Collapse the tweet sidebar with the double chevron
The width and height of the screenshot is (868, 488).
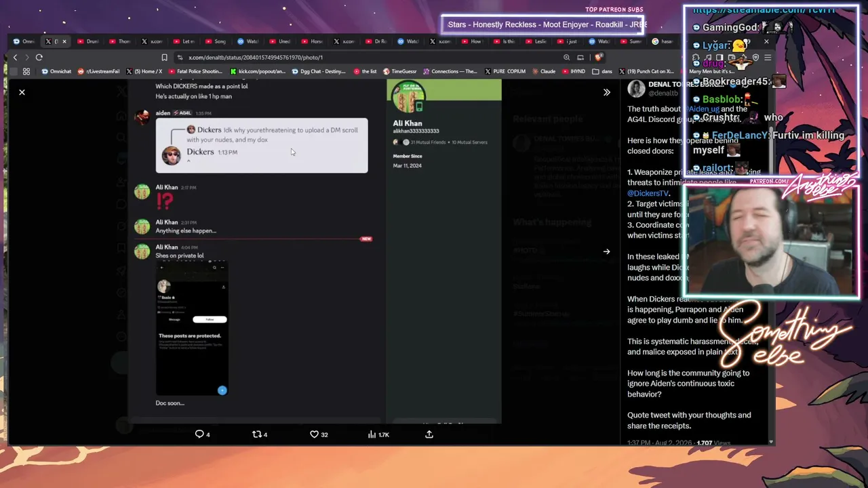click(607, 92)
